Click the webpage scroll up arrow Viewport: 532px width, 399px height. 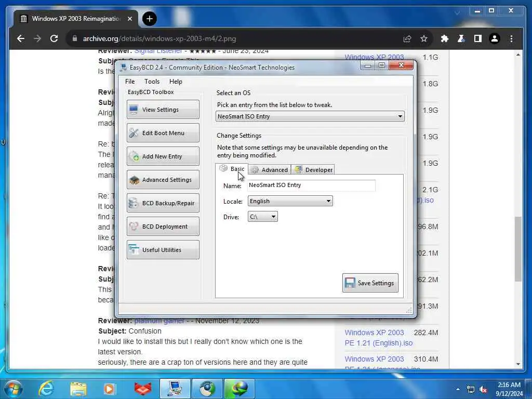pos(518,55)
